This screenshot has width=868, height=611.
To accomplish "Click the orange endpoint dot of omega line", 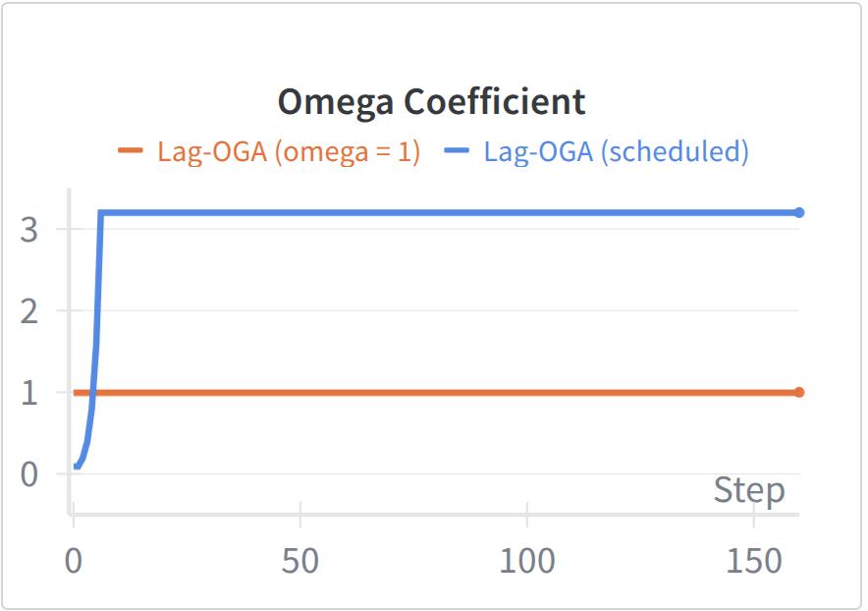I will [799, 393].
